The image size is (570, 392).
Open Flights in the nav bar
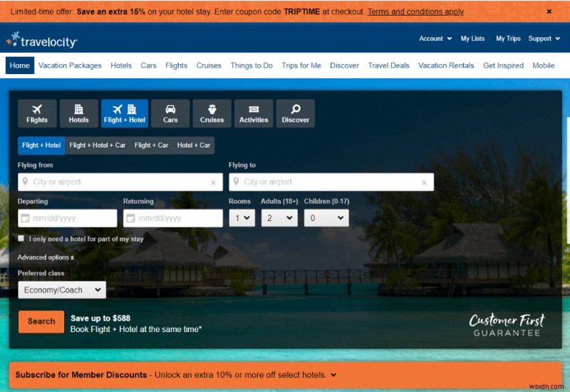[176, 66]
